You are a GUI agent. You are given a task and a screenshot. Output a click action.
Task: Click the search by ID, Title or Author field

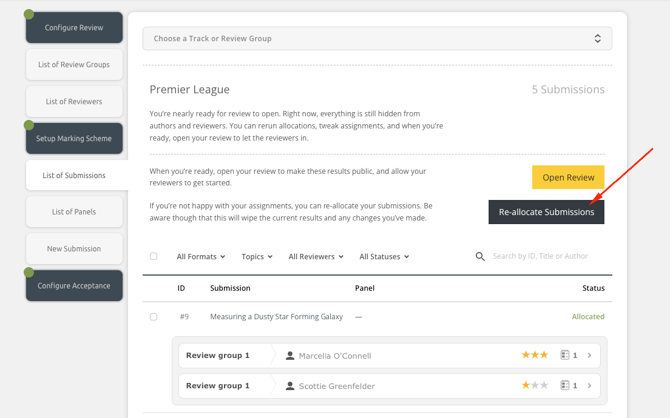[x=545, y=257]
